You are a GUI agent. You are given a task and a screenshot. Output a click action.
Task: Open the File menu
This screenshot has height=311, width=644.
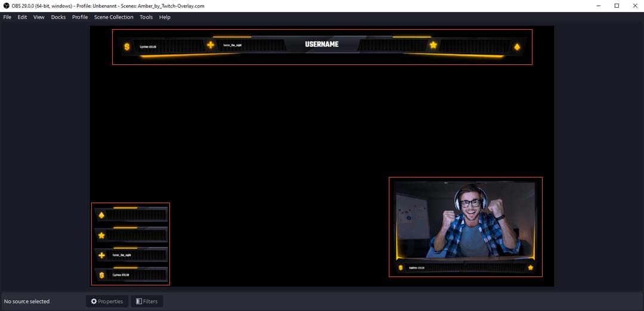[x=7, y=17]
